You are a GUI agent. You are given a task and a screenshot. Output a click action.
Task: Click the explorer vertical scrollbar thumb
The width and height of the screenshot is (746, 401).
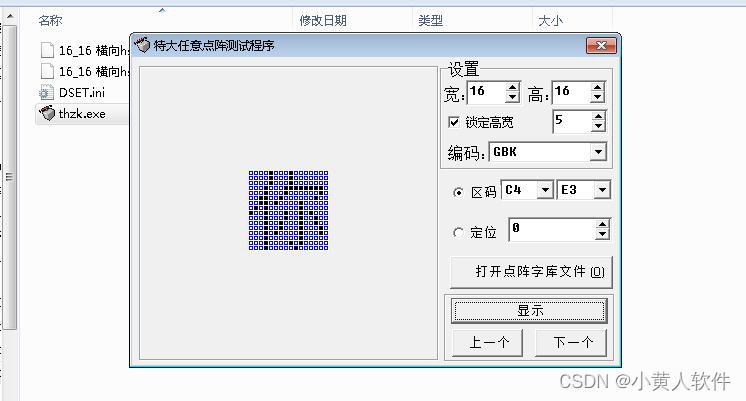coord(10,177)
